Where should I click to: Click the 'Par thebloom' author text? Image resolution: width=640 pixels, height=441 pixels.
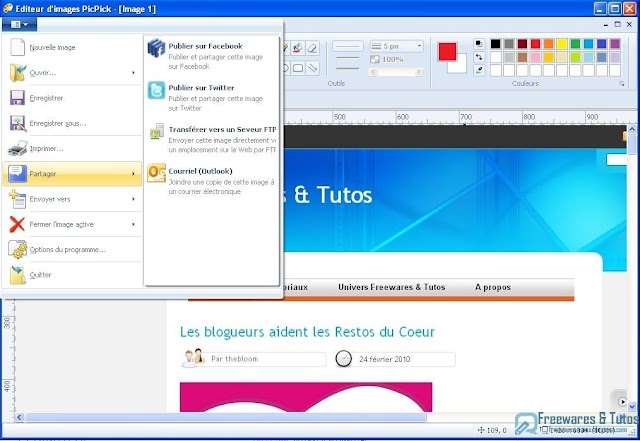pos(235,359)
